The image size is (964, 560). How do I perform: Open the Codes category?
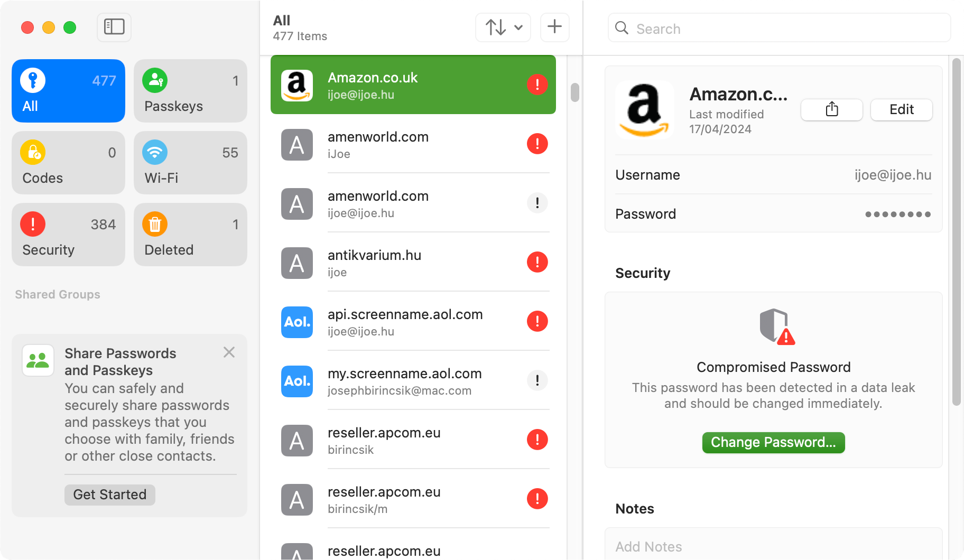point(68,163)
